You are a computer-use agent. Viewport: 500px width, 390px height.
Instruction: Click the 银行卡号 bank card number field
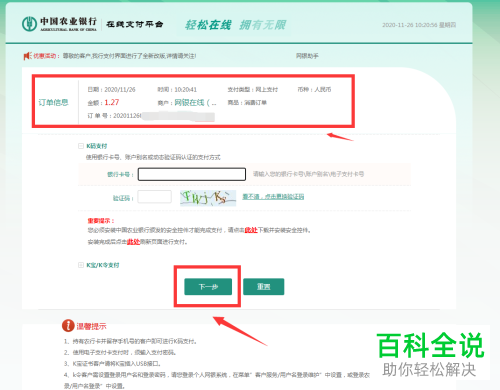[x=192, y=174]
